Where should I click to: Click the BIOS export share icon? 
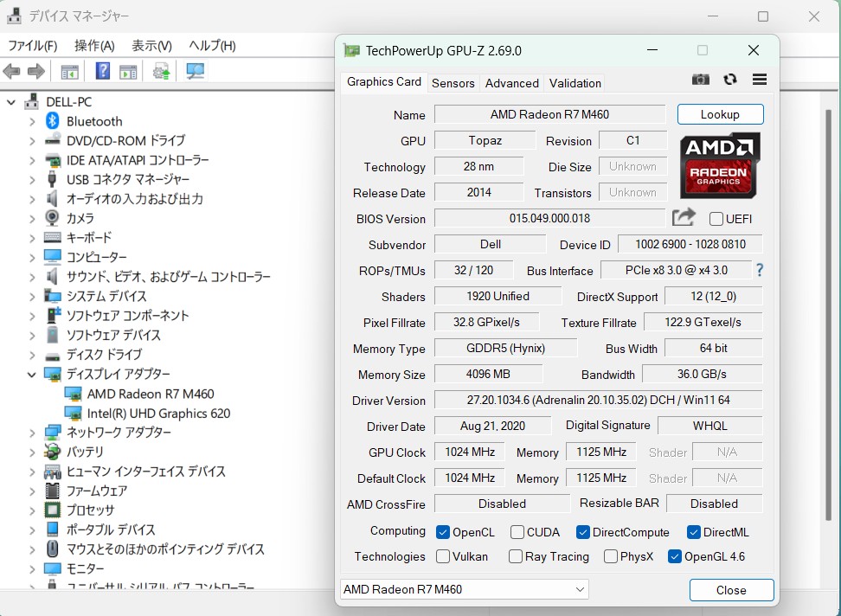pyautogui.click(x=684, y=218)
